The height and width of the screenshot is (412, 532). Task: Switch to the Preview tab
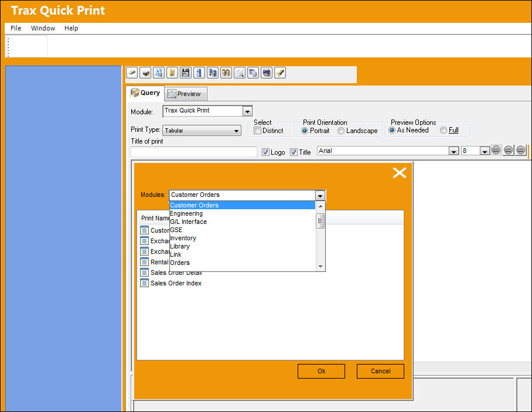[186, 94]
